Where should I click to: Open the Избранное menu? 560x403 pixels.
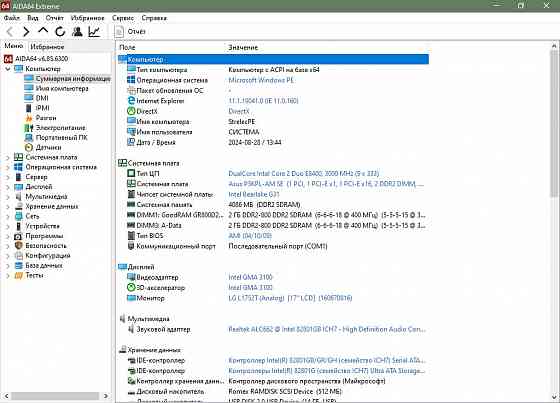coord(88,18)
